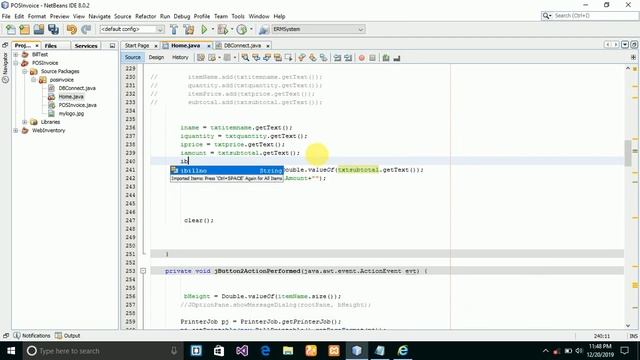Click the Stop Macro Recording icon

pos(372,58)
